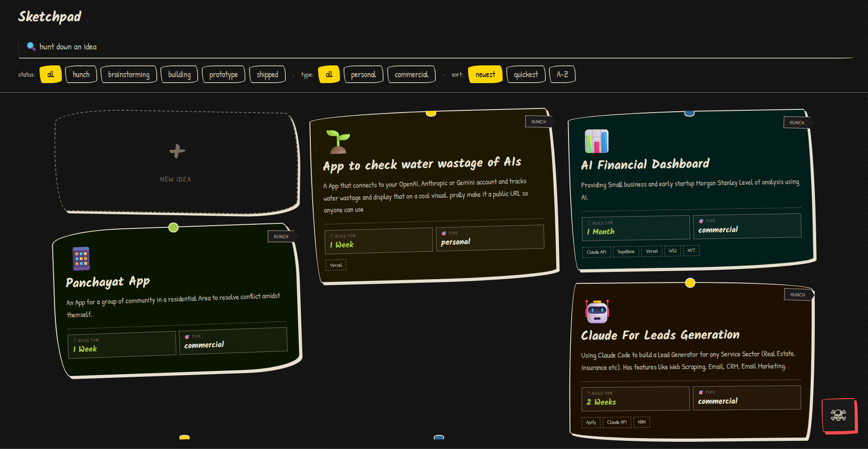Click the skull and crossbones button
The image size is (868, 449).
[x=839, y=415]
